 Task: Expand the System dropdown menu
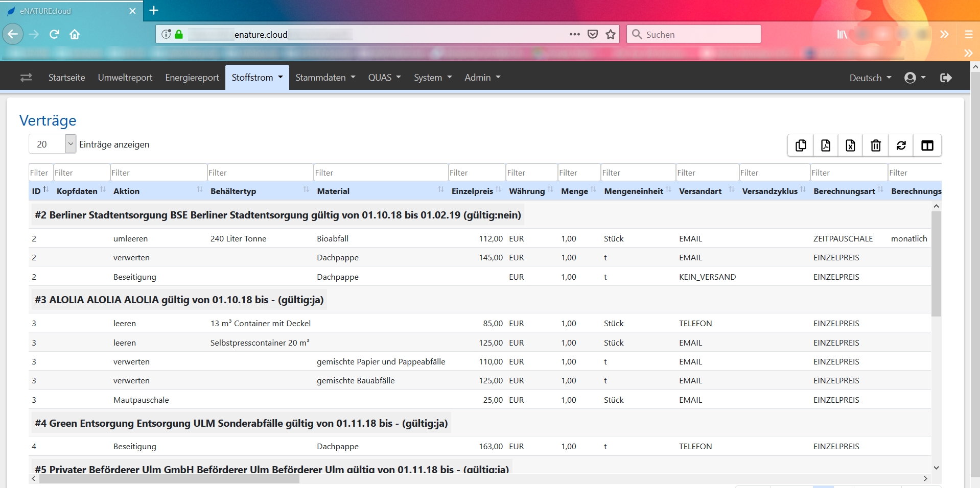point(433,78)
